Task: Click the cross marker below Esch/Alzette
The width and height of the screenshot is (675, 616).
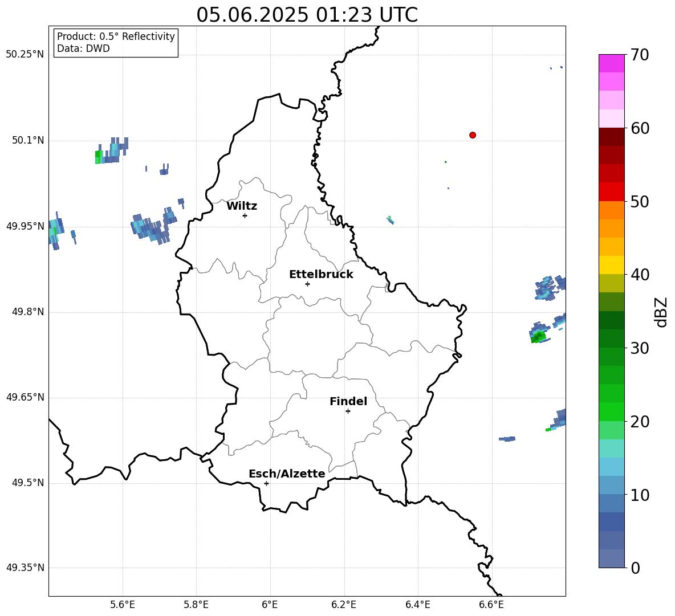Action: pyautogui.click(x=266, y=483)
